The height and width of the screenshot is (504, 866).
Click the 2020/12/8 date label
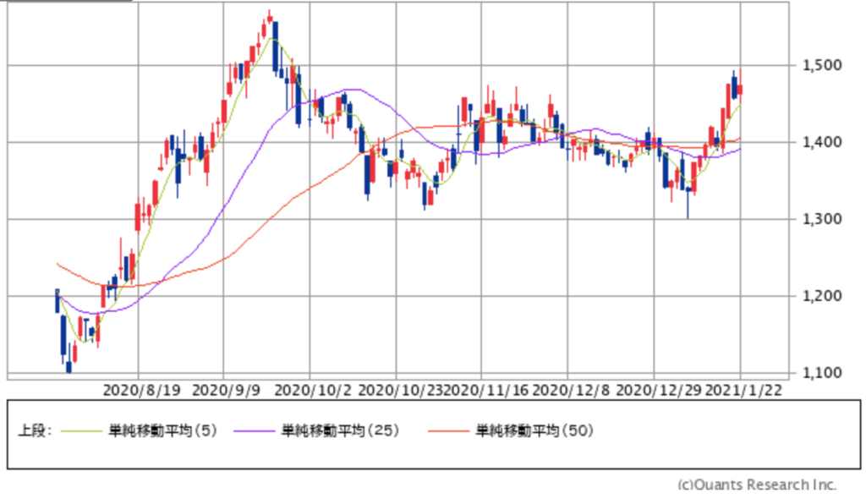click(571, 391)
